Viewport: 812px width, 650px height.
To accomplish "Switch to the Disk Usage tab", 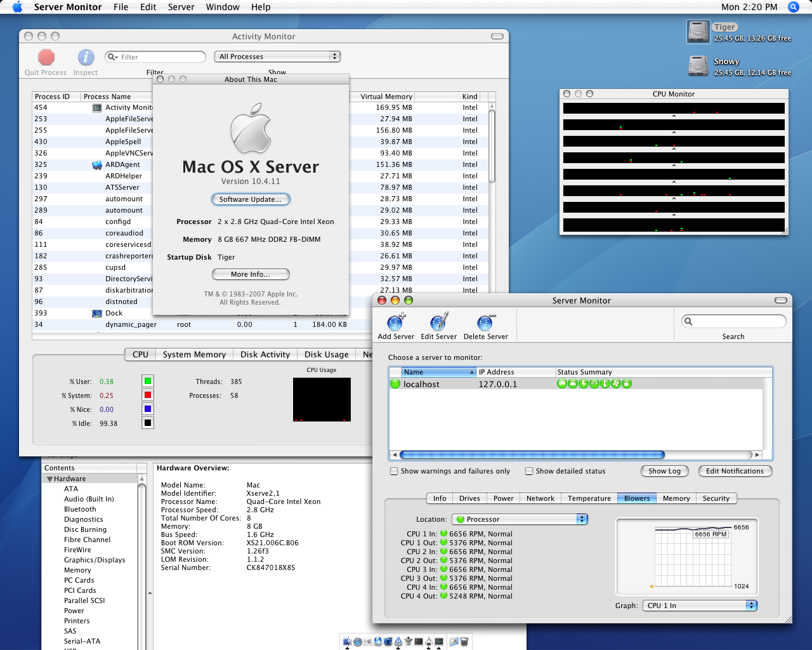I will pyautogui.click(x=327, y=354).
